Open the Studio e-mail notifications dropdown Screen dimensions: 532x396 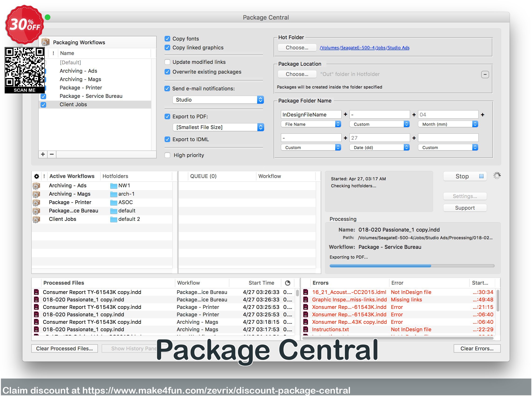pos(218,100)
